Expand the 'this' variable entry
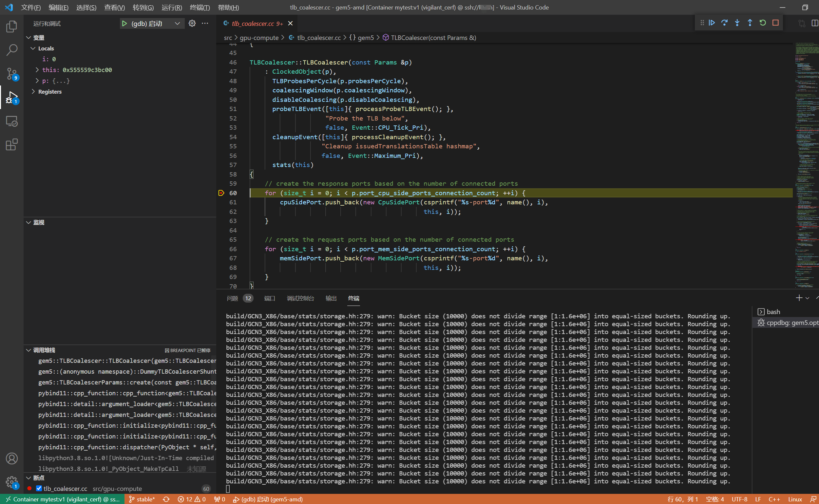 click(x=37, y=70)
